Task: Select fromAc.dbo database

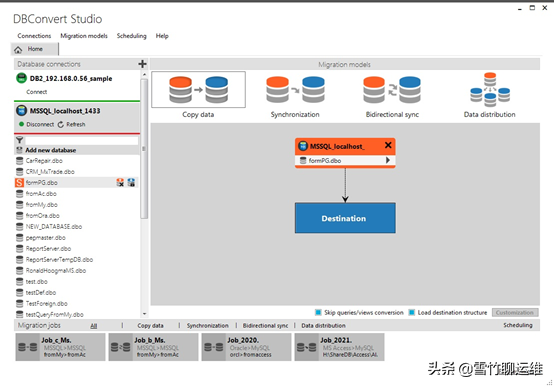Action: [41, 194]
